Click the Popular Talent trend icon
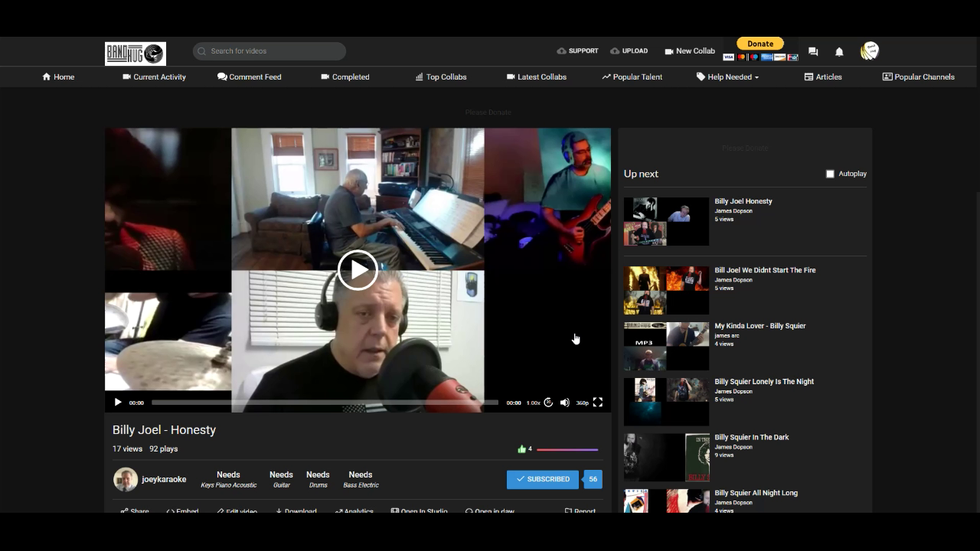The height and width of the screenshot is (551, 980). coord(606,77)
